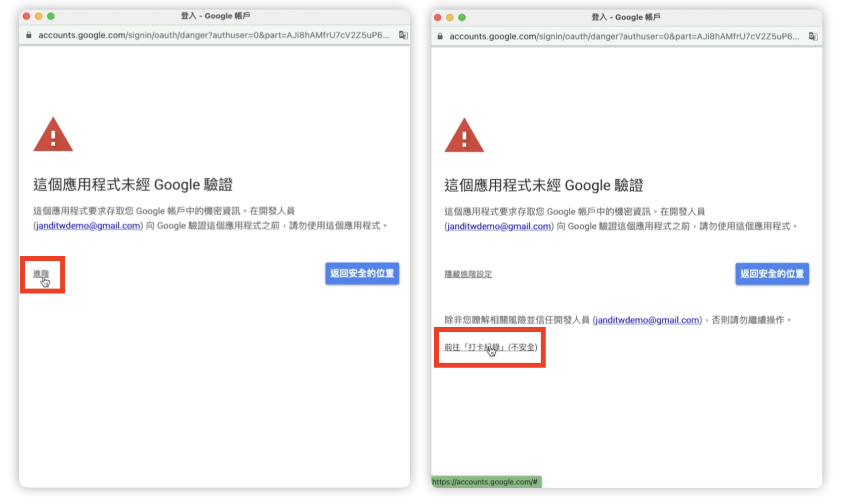Close the left Google sign-in window

tap(27, 16)
